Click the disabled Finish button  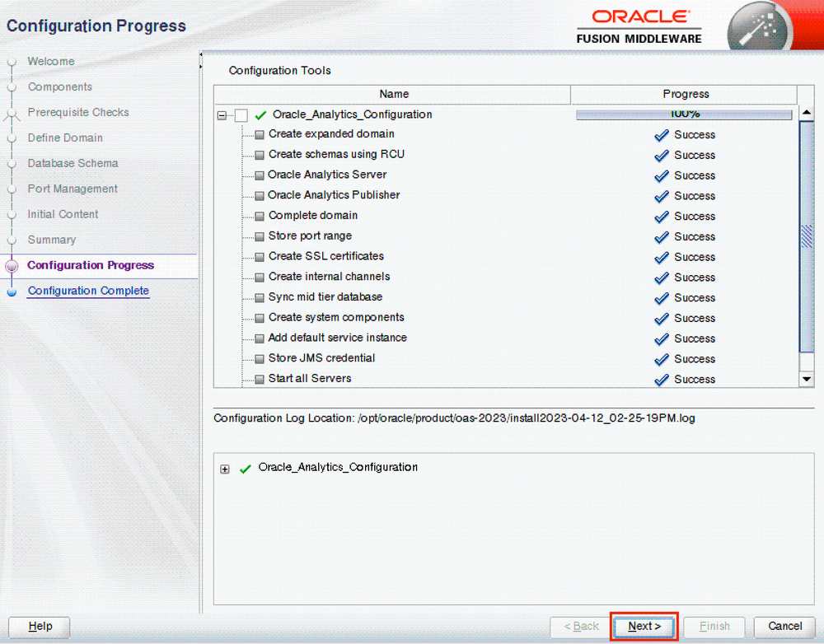point(714,626)
